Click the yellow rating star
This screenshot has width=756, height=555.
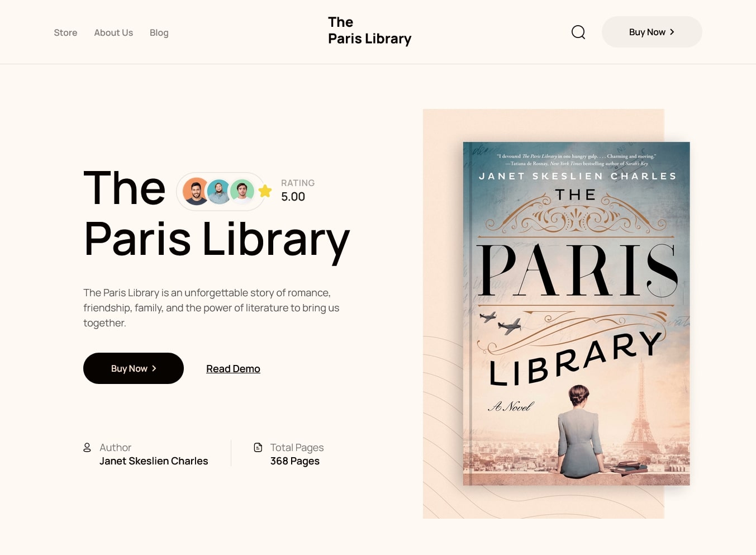click(265, 191)
